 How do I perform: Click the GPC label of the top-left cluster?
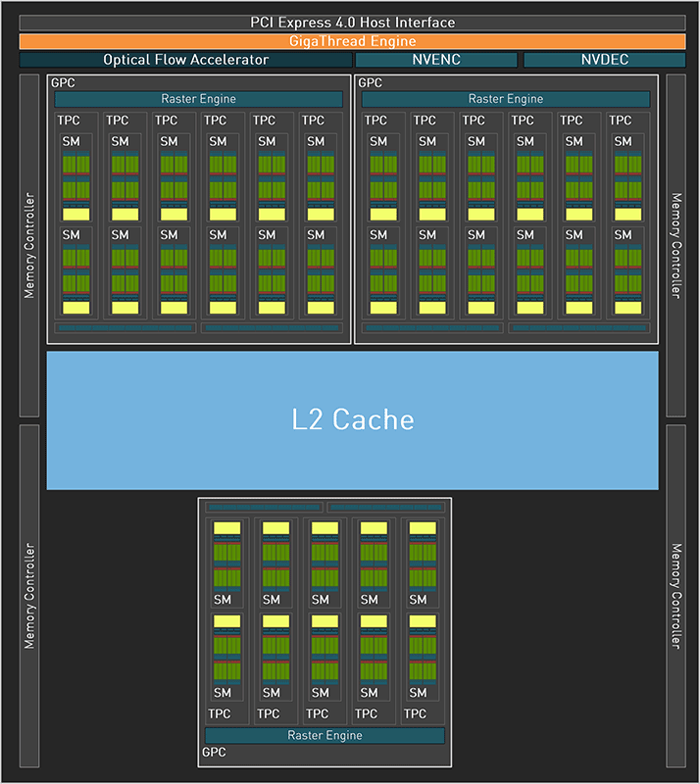click(61, 83)
